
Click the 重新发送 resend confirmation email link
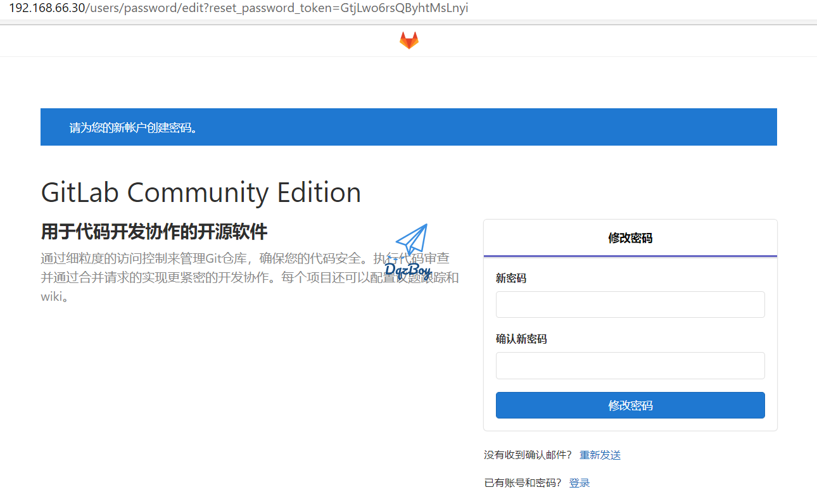coord(599,455)
